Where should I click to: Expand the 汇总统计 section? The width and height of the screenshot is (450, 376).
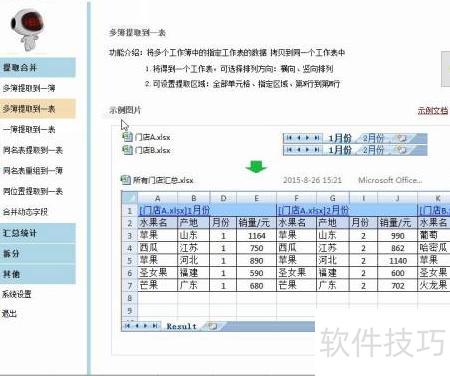click(x=38, y=233)
